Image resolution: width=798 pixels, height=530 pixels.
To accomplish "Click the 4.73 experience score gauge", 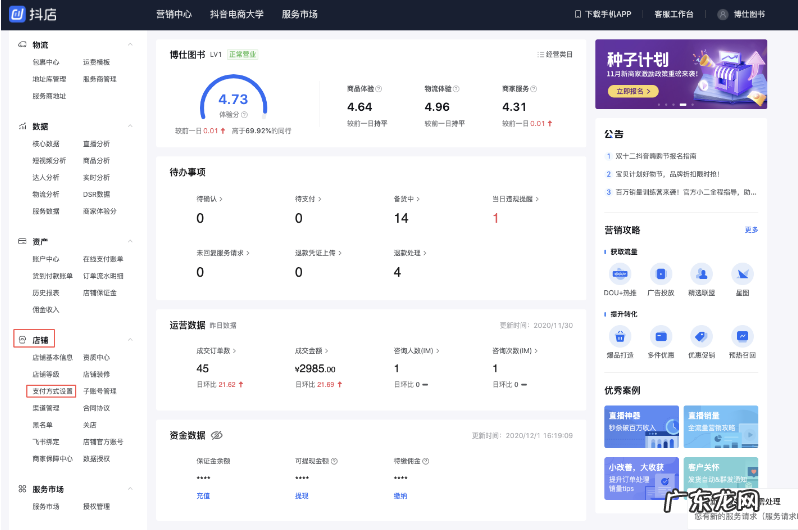I will click(233, 99).
